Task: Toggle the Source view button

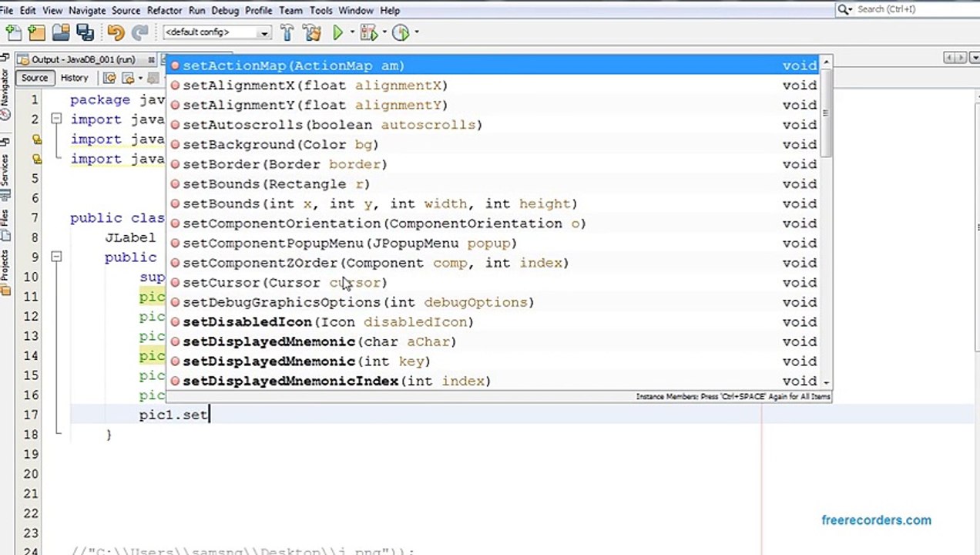Action: [34, 78]
